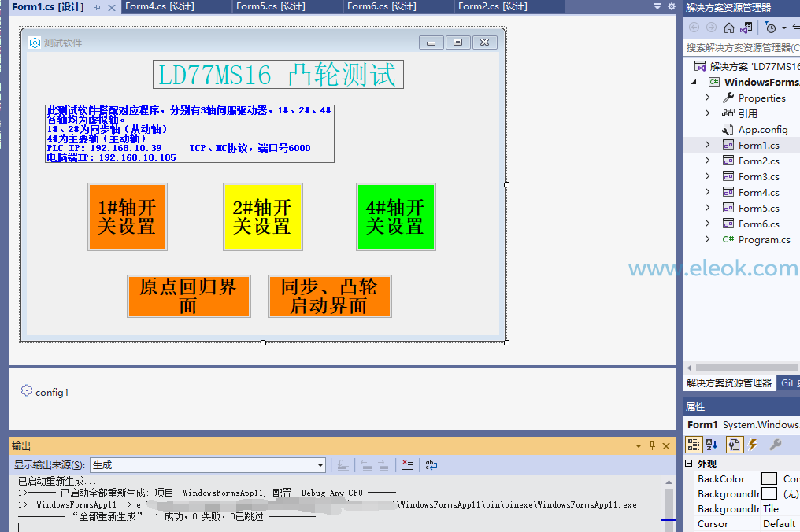Click the 1#轴开关设置 orange button
Screen dimensions: 800x532
[x=127, y=216]
